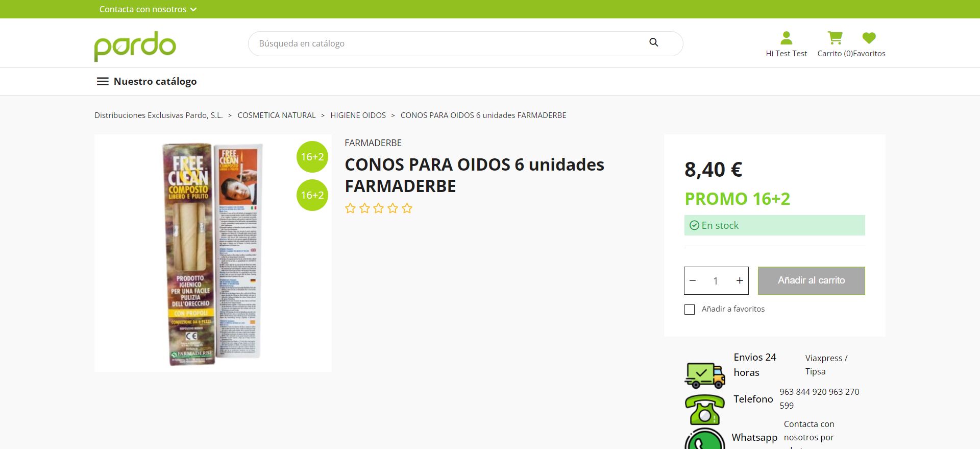Click the FARMADERBE brand link

[x=373, y=143]
